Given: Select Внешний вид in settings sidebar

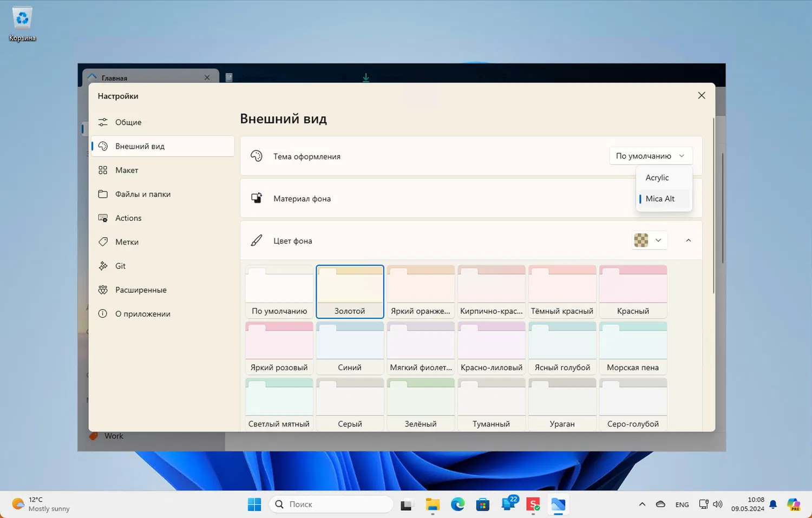Looking at the screenshot, I should [162, 146].
